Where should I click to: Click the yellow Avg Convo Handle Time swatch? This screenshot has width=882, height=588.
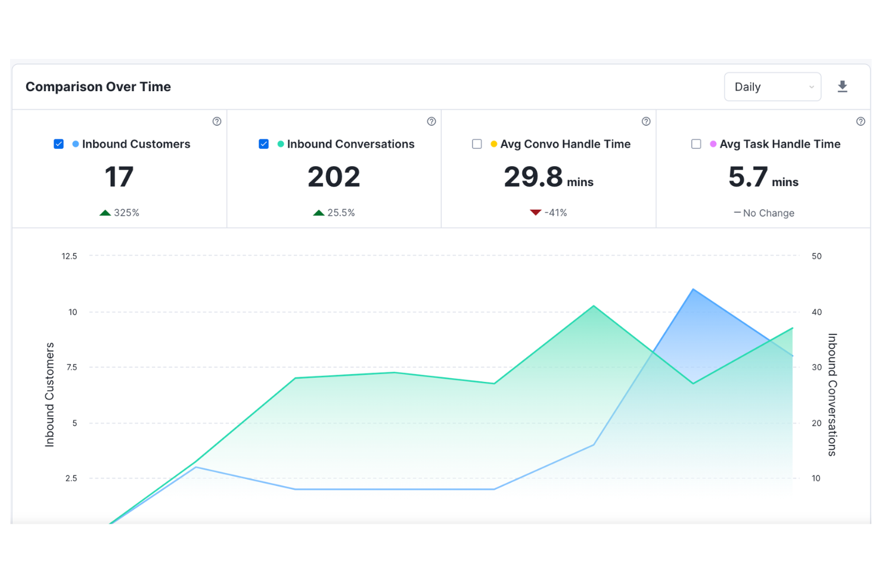493,144
